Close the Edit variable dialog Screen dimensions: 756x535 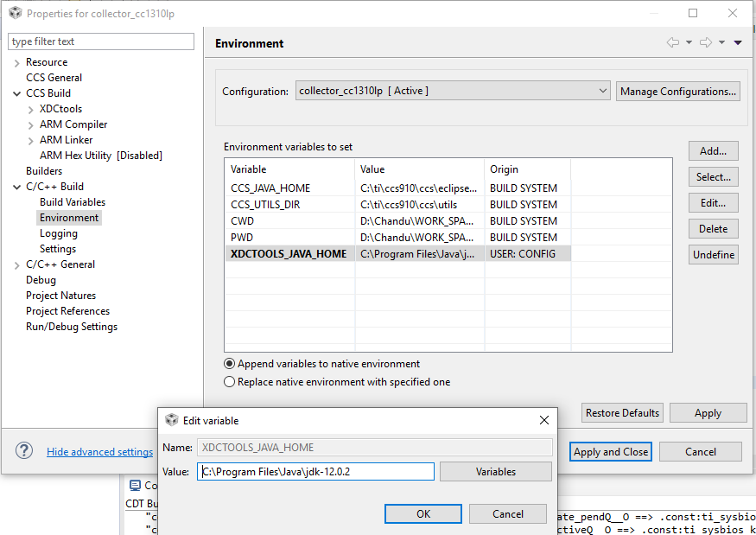click(544, 420)
